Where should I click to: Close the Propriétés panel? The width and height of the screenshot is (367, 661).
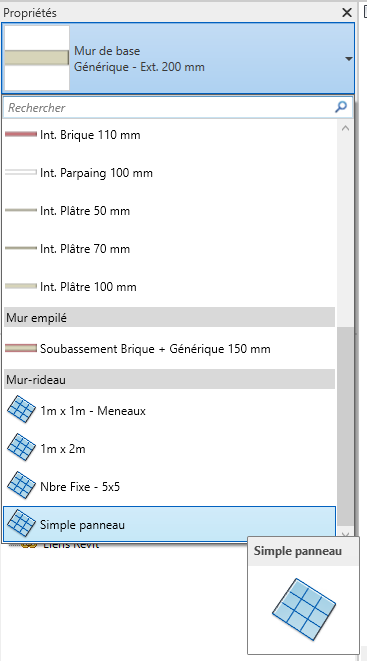347,13
